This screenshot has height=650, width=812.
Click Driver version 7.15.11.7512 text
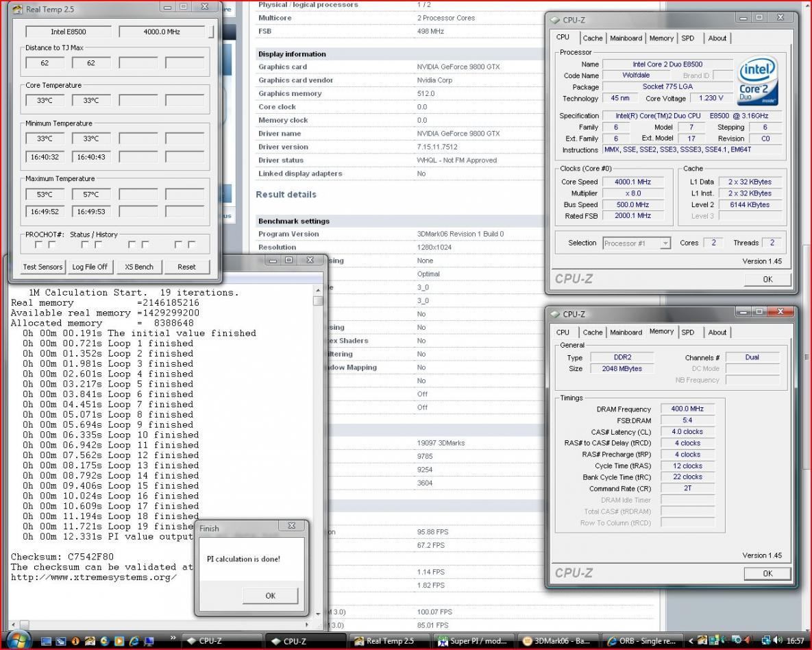[x=437, y=147]
